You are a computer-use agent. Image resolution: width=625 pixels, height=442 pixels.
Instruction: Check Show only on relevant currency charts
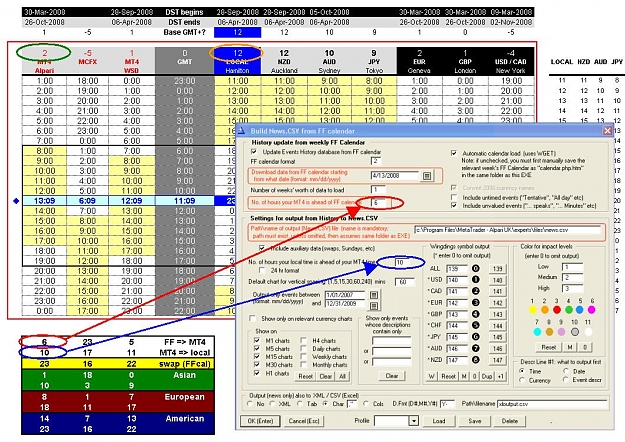[252, 318]
